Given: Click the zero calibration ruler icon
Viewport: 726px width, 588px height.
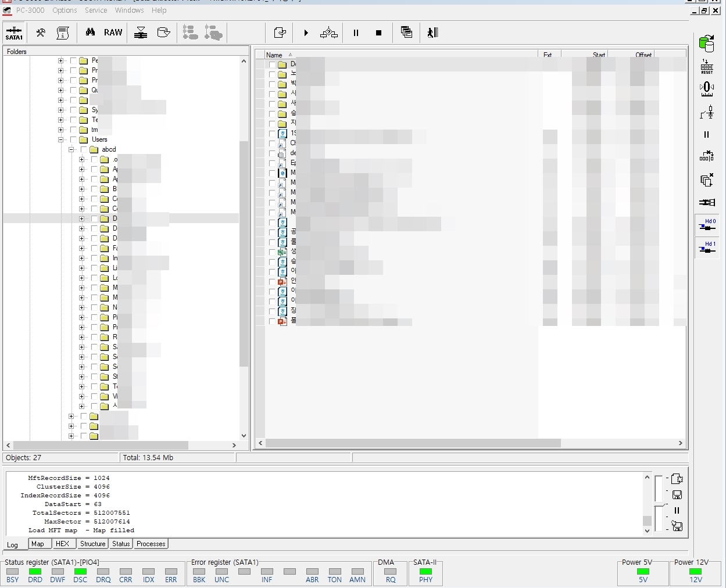Looking at the screenshot, I should 707,89.
